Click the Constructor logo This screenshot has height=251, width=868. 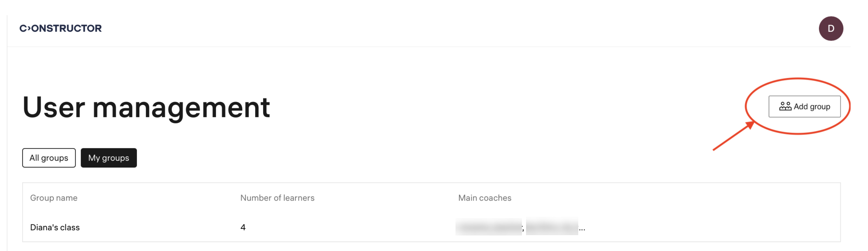coord(60,28)
